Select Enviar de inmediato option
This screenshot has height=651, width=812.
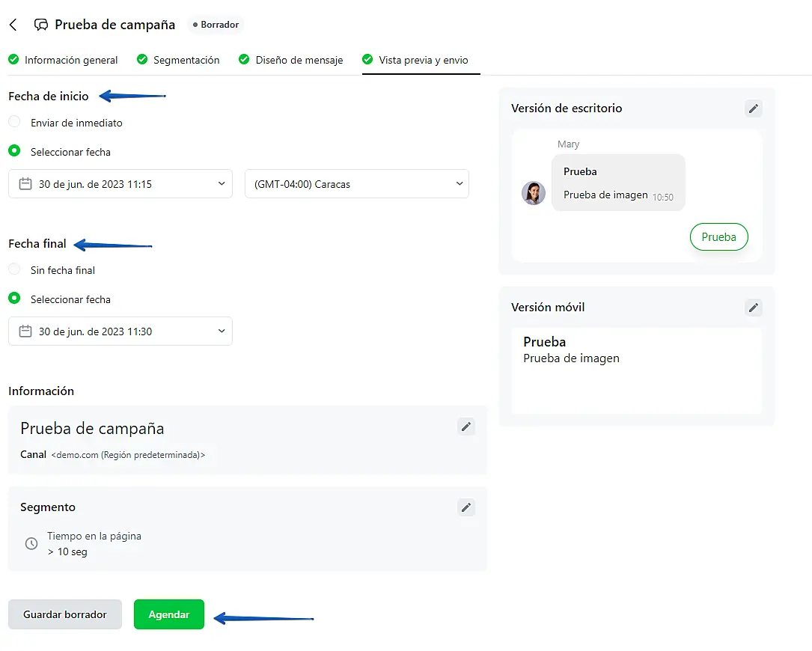click(14, 122)
